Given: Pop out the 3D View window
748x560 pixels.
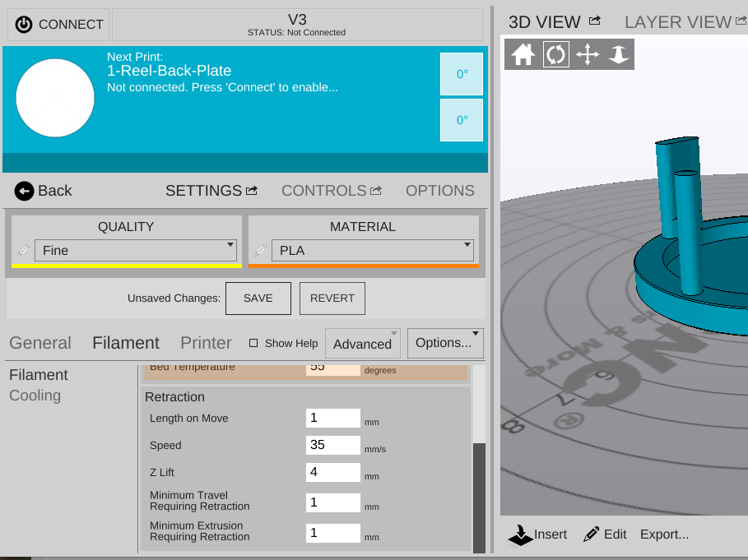Looking at the screenshot, I should point(595,21).
